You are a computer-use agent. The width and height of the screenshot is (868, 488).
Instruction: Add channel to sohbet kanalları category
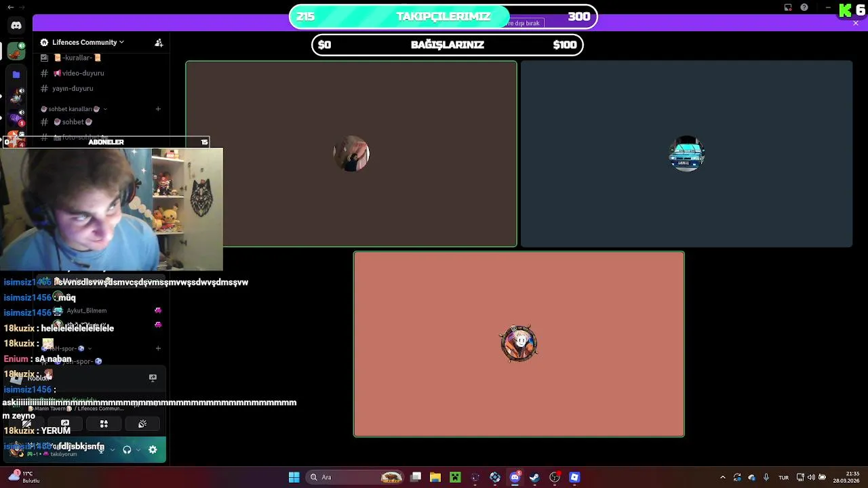click(x=158, y=109)
